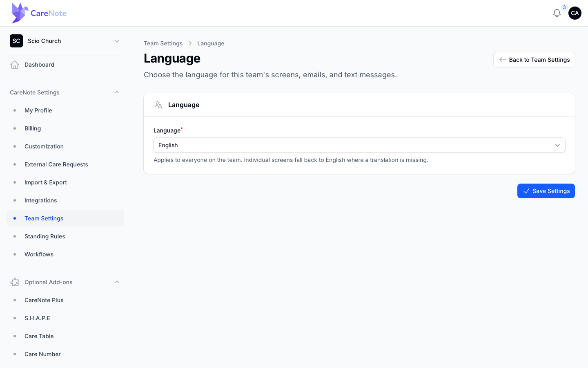
Task: Open Billing page
Action: (65, 128)
